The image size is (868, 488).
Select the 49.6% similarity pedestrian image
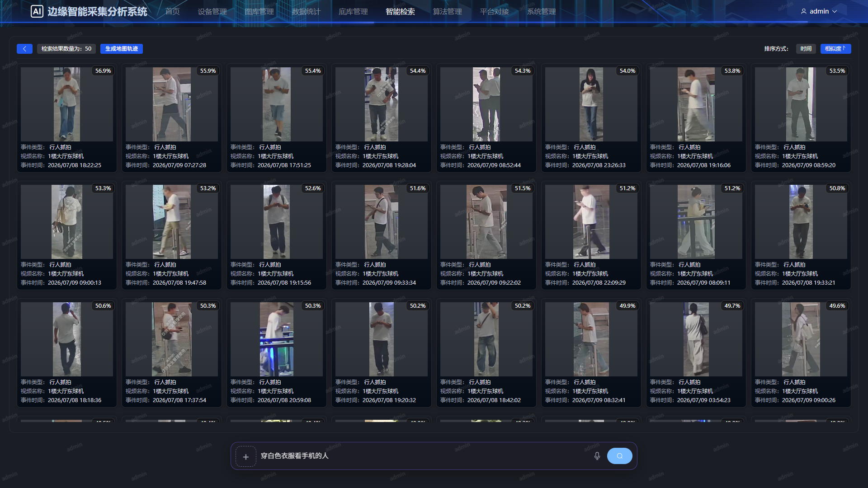click(801, 339)
